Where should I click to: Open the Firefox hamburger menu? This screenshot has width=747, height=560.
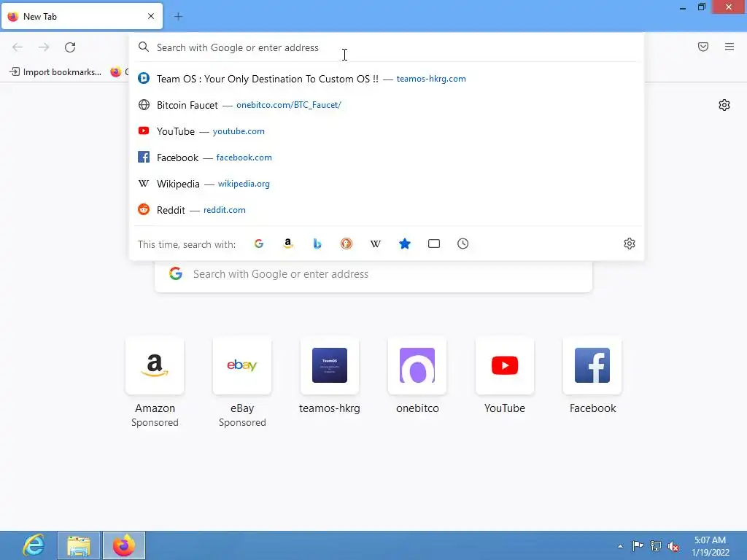[x=729, y=47]
